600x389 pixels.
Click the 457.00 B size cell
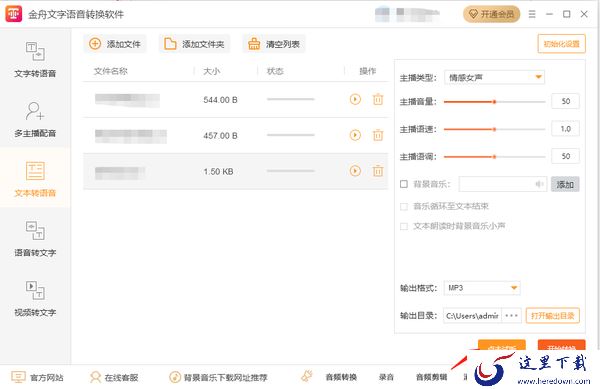tap(220, 135)
